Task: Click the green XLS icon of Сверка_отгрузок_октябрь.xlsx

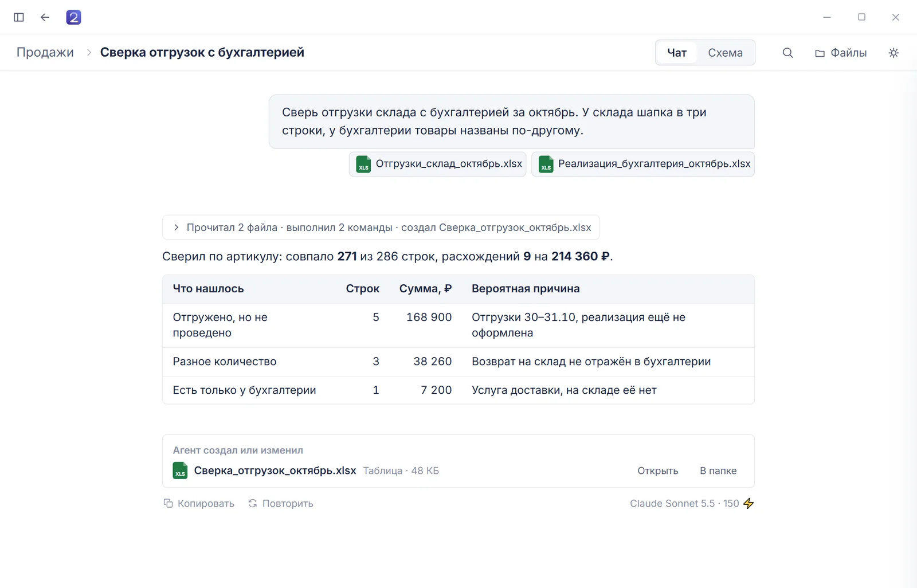Action: pos(180,471)
